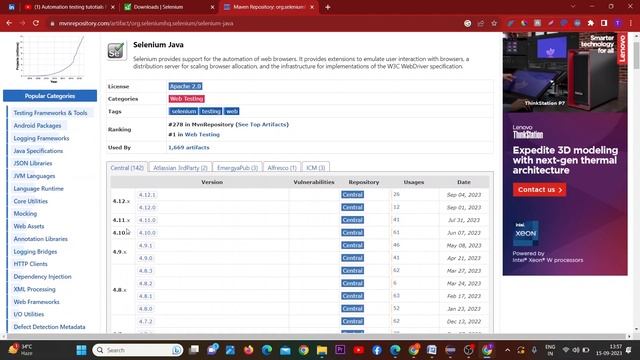Open YouTube app from the taskbar
This screenshot has height=360, width=640.
pyautogui.click(x=359, y=350)
